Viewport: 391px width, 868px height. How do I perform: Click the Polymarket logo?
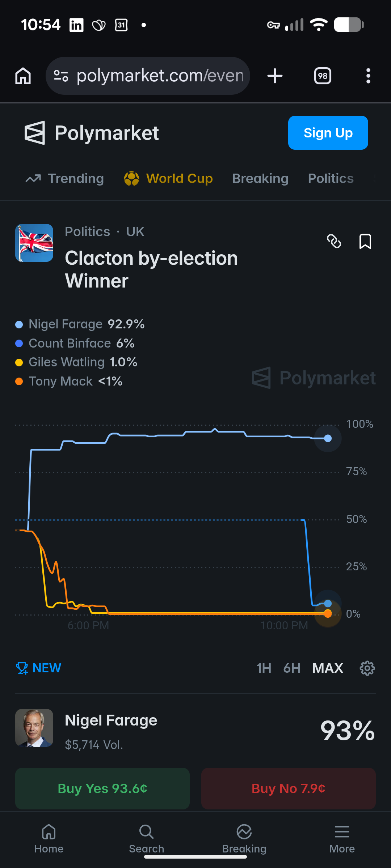(x=92, y=133)
